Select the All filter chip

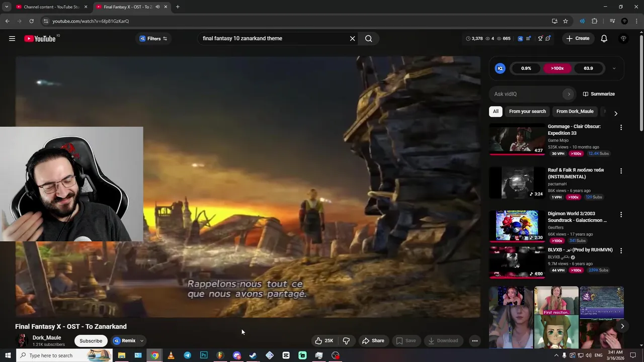496,111
